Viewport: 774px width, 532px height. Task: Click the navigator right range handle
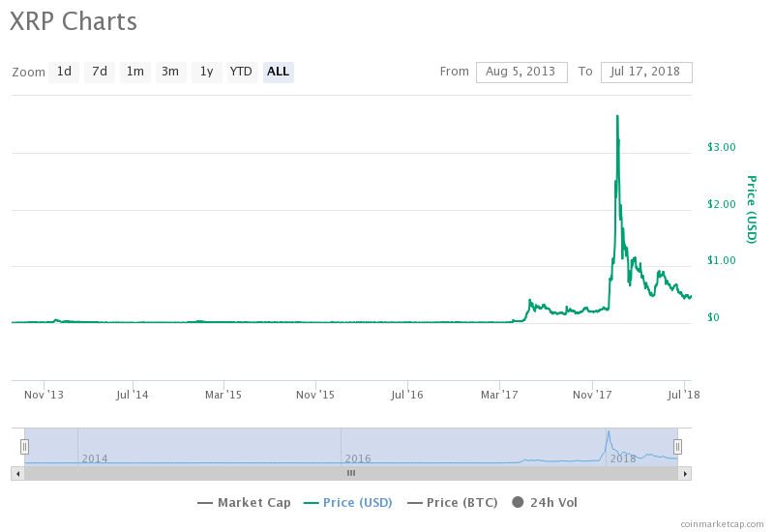click(x=678, y=447)
